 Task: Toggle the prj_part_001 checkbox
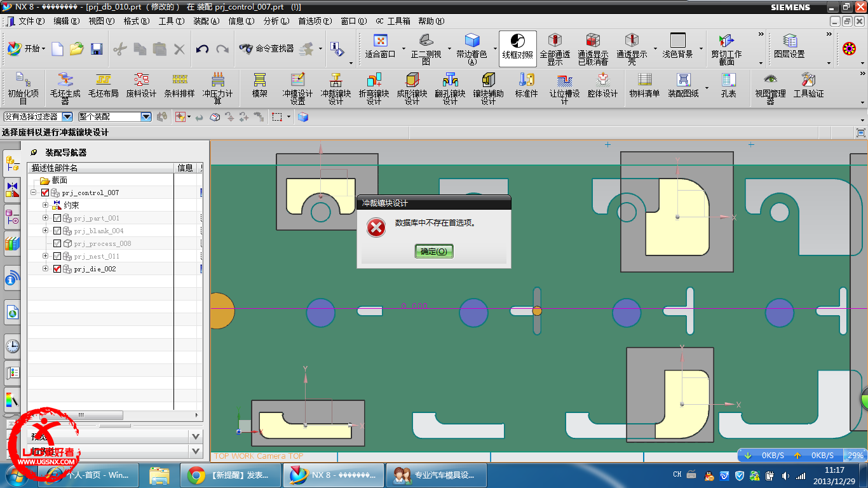coord(57,218)
